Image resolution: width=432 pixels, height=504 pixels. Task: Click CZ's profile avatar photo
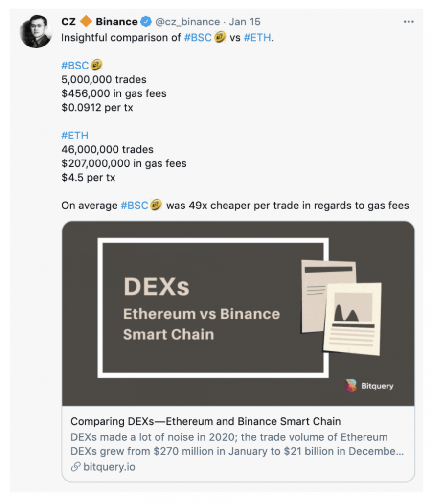point(36,31)
